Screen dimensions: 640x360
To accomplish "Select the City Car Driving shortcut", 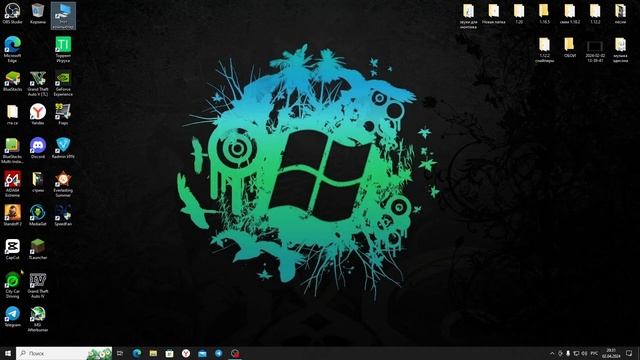I will pos(12,285).
